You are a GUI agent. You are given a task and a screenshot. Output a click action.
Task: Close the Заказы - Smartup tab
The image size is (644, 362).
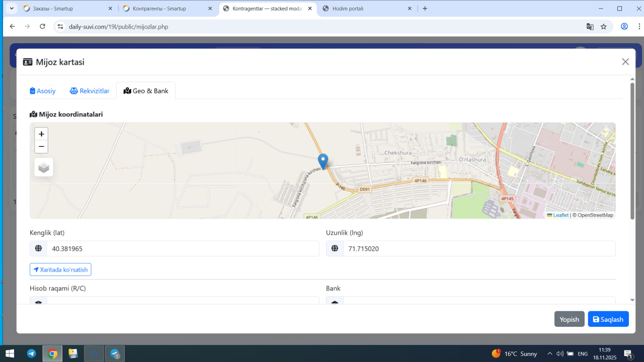pyautogui.click(x=110, y=9)
